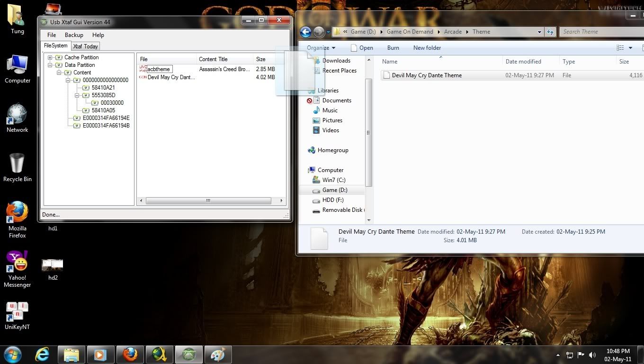This screenshot has height=364, width=644.
Task: Switch to the Xtaf Today tab
Action: pyautogui.click(x=85, y=46)
